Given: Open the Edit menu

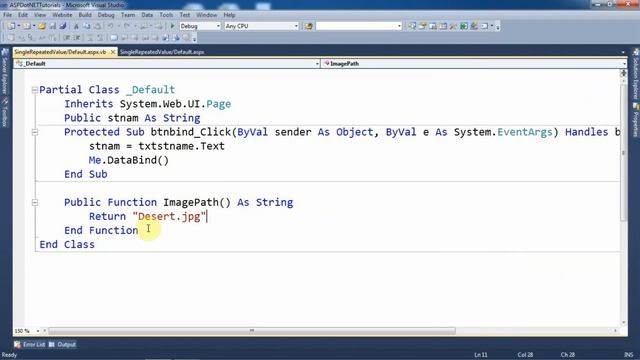Looking at the screenshot, I should 23,15.
